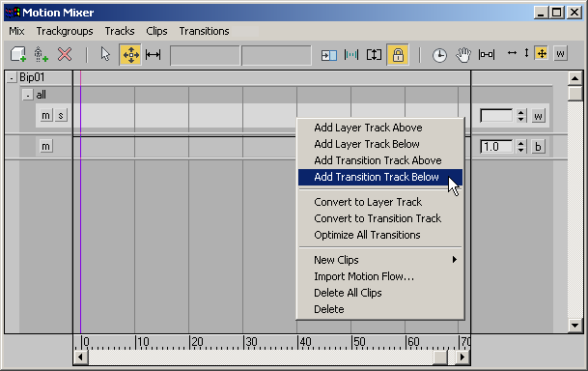Activate the Pan hand tool
Image resolution: width=588 pixels, height=371 pixels.
click(463, 55)
